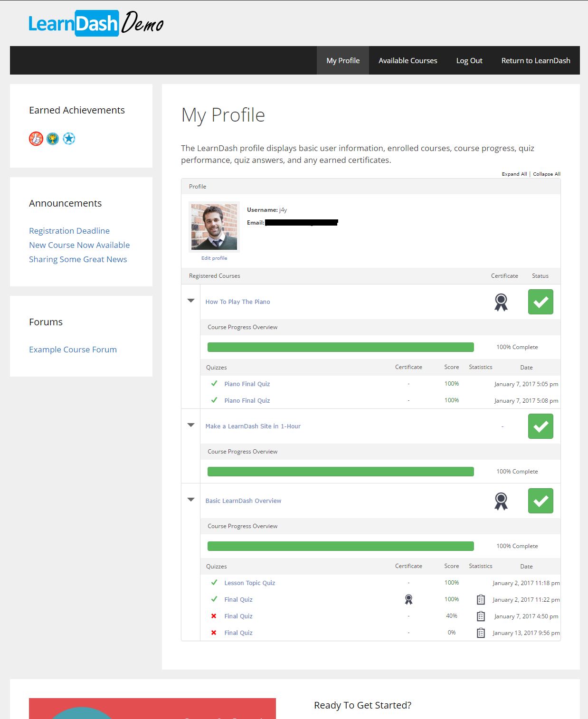
Task: Download the passed Final Quiz certificate
Action: 408,599
